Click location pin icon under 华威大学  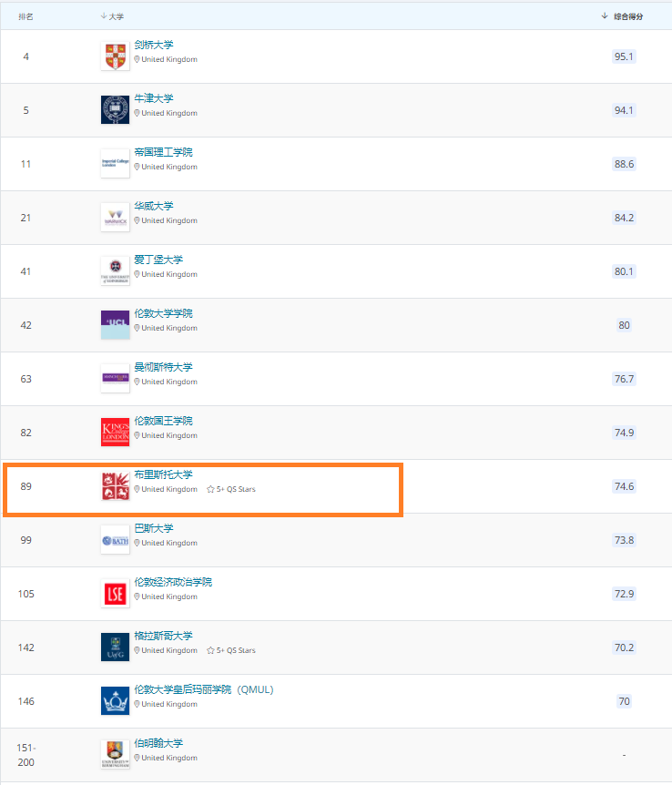click(137, 220)
